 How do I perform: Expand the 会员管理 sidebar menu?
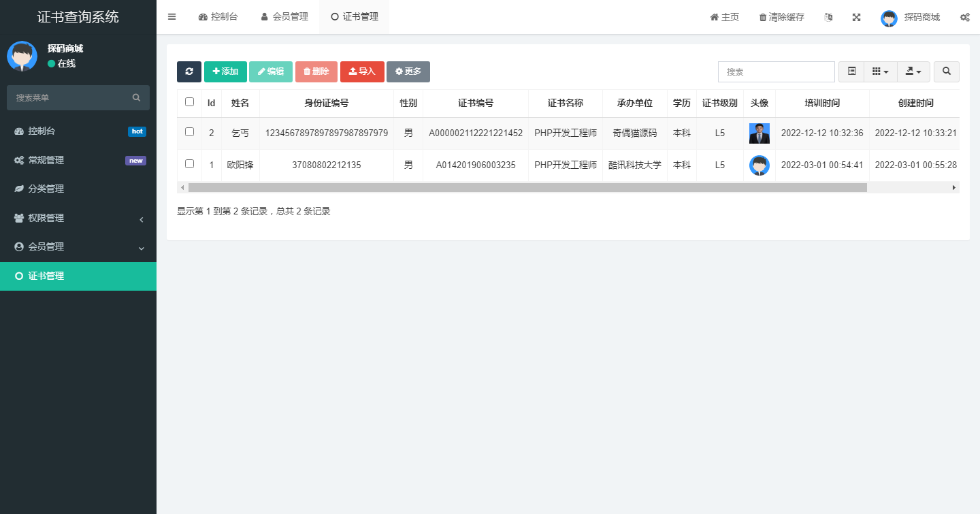(78, 247)
